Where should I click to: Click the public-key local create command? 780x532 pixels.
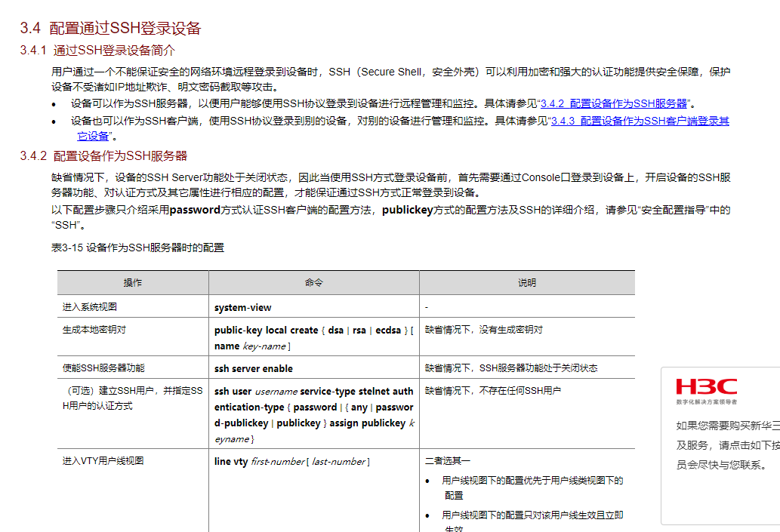tap(314, 337)
